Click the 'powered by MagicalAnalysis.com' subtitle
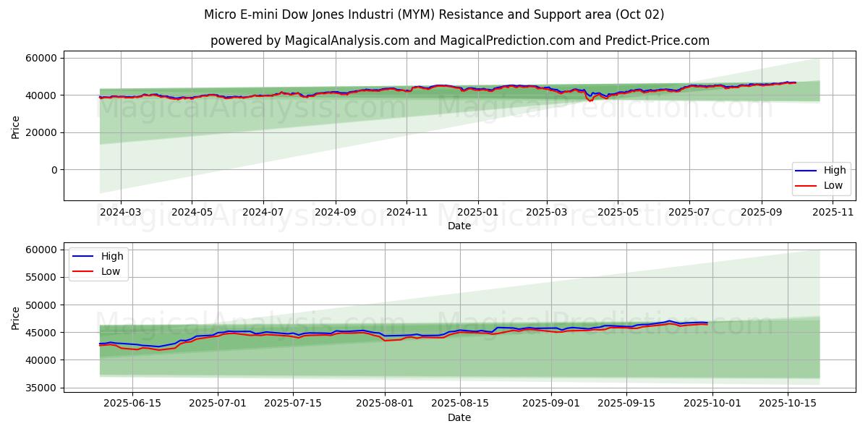 coord(459,41)
